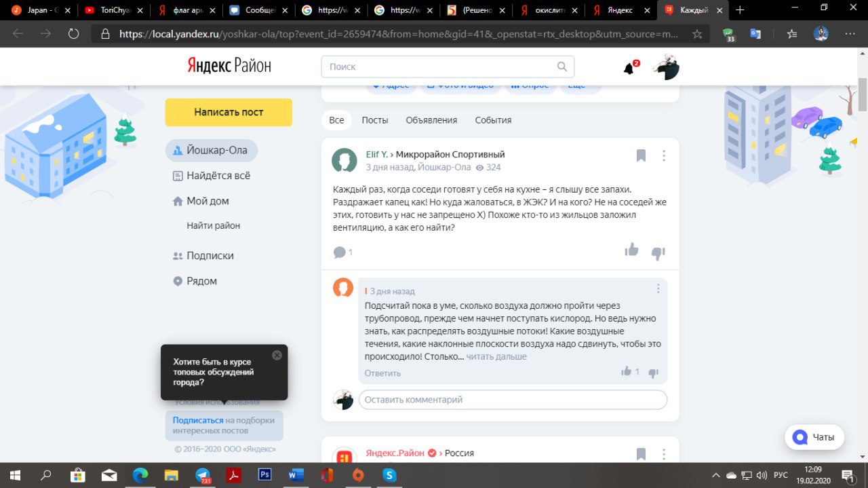The image size is (868, 488).
Task: Open the browser favorites list icon
Action: click(792, 34)
